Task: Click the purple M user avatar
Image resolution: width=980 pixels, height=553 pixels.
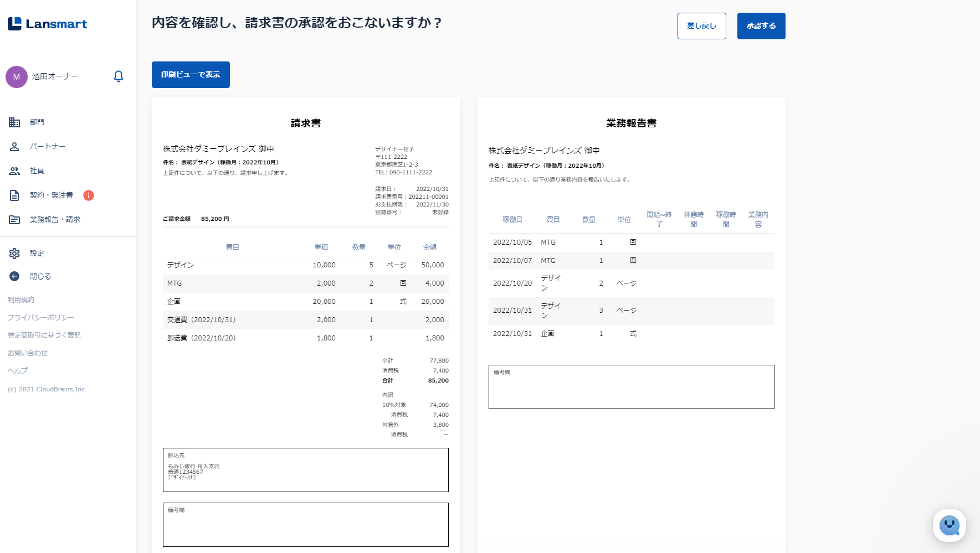Action: coord(17,77)
